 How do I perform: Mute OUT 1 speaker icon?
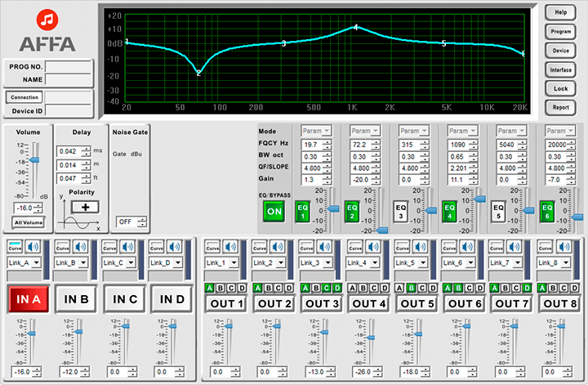click(x=230, y=247)
